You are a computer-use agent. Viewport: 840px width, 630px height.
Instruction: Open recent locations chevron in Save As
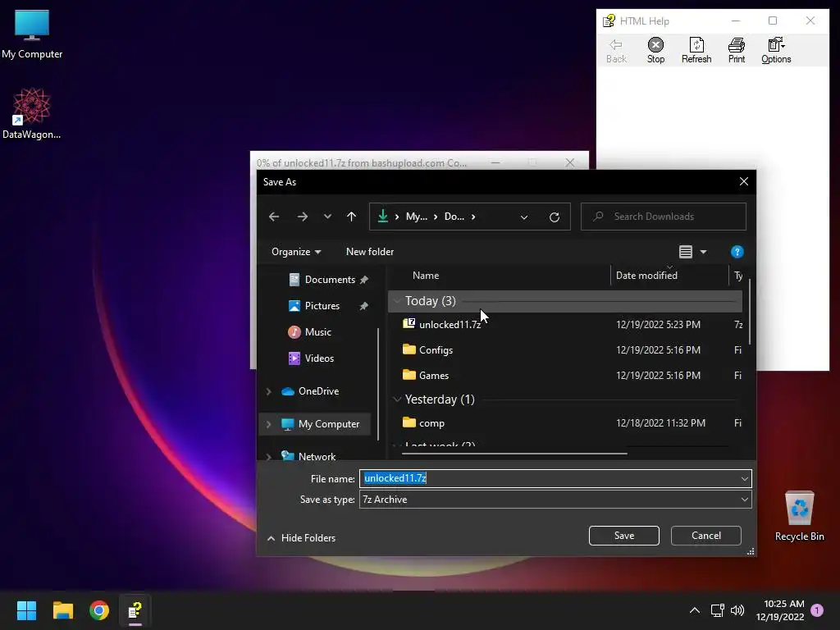pos(327,217)
